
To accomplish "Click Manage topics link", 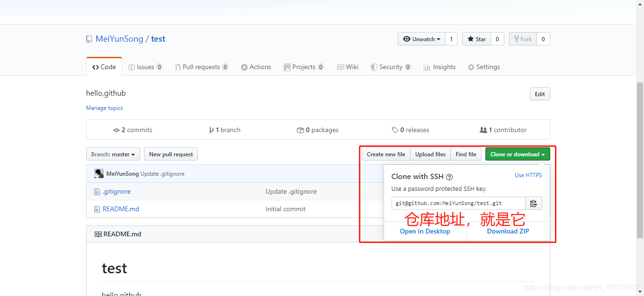I will tap(105, 108).
